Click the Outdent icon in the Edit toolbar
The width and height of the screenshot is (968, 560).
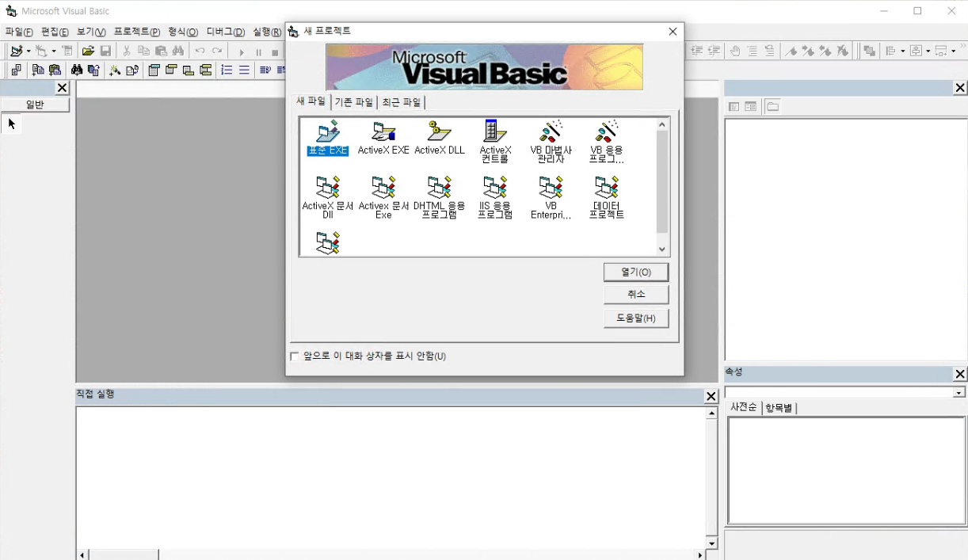714,51
